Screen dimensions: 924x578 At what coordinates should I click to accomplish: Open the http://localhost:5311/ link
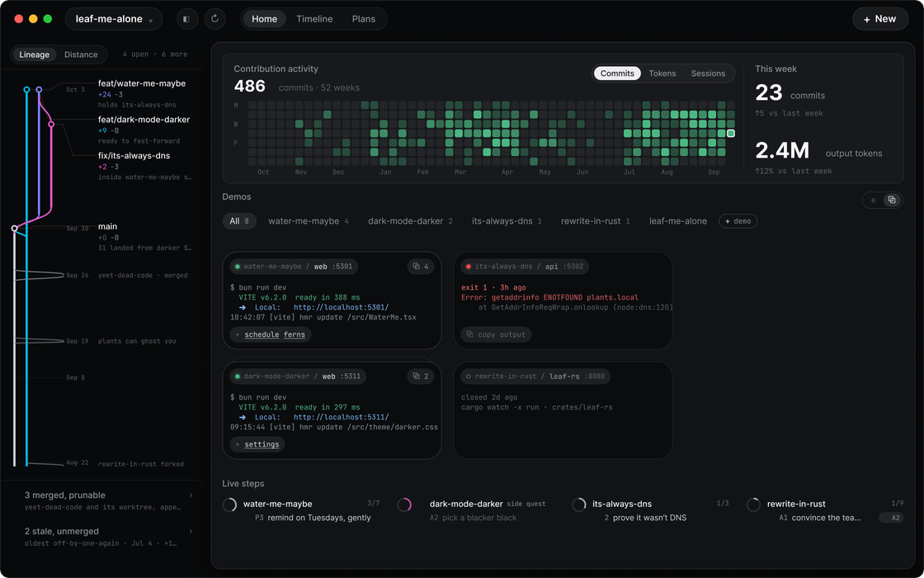click(342, 417)
